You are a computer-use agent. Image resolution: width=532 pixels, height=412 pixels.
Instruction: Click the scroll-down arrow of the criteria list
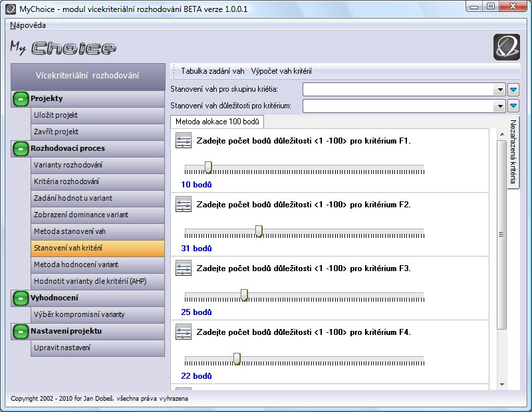[502, 385]
